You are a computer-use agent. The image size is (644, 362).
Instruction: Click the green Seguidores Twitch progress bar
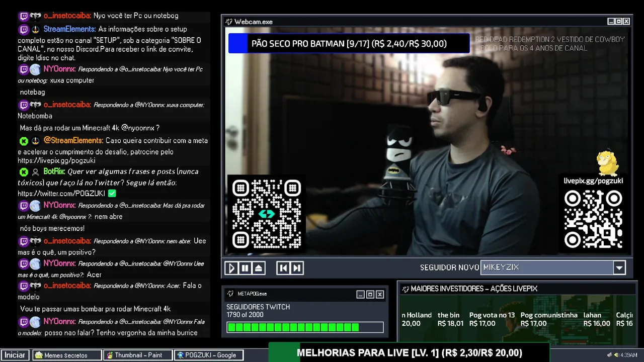pyautogui.click(x=305, y=327)
